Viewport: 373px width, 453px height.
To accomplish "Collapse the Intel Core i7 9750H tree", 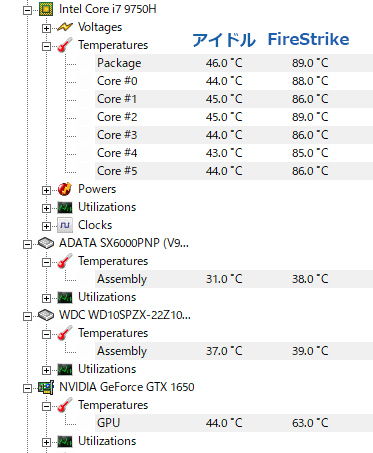I will click(27, 10).
